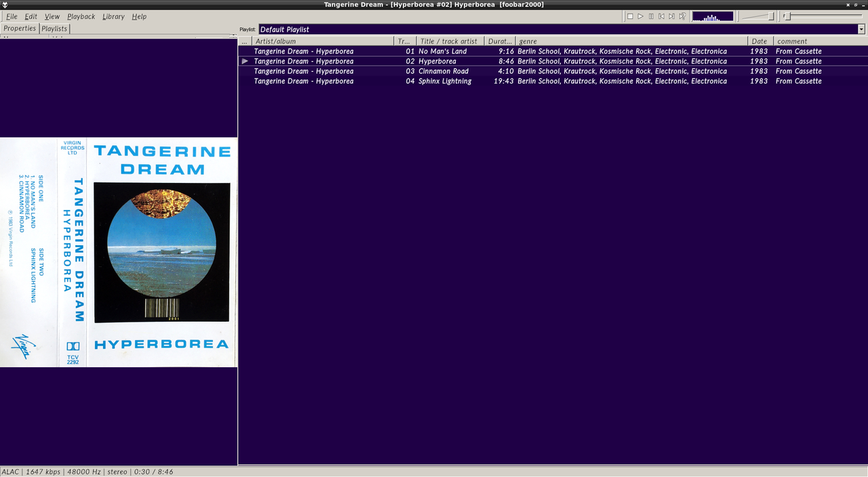
Task: Click the seek bar handle
Action: (x=787, y=16)
